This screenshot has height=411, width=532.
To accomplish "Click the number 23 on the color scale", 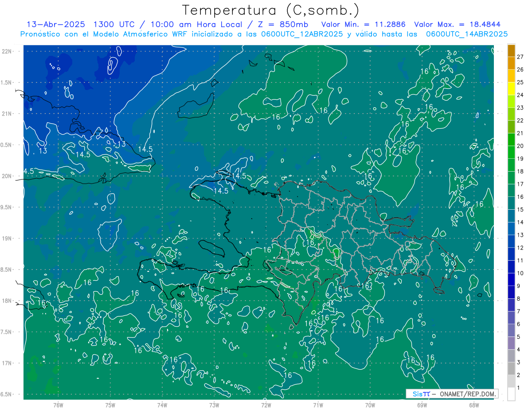I will [x=521, y=108].
